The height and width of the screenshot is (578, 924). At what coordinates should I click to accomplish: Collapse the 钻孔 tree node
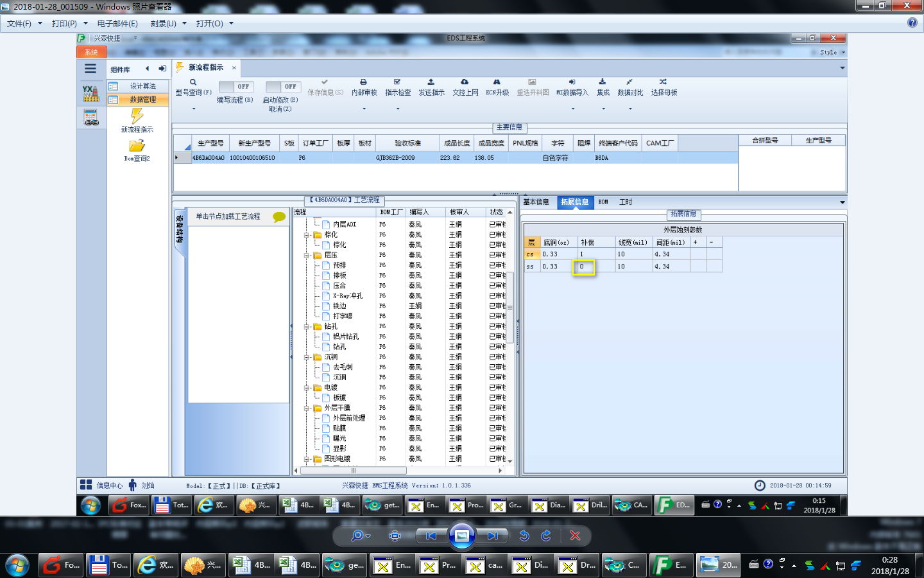point(307,326)
